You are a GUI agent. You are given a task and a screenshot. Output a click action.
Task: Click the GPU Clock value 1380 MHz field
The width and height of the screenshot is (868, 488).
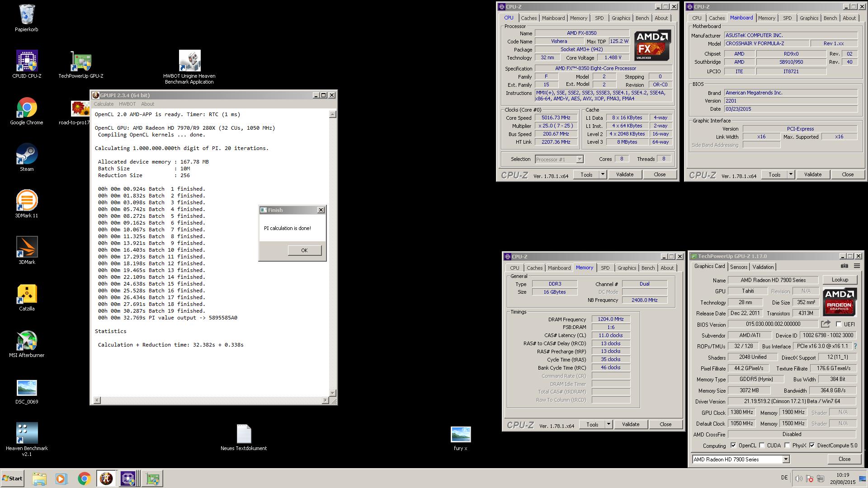click(742, 413)
